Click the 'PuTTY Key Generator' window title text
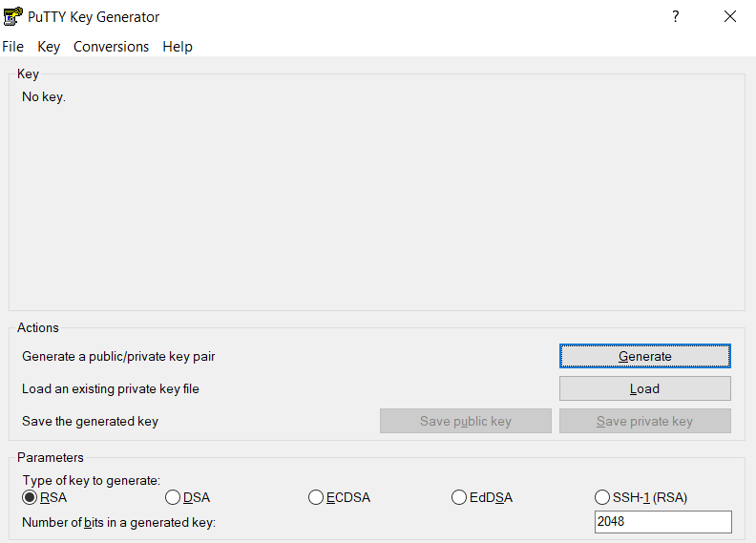 point(94,17)
